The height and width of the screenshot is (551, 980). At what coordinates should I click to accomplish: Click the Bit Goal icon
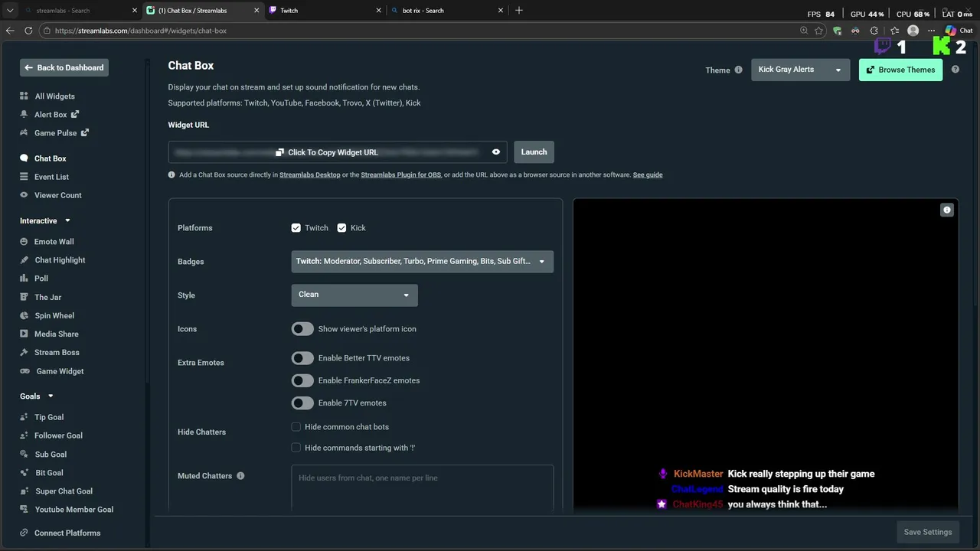pyautogui.click(x=24, y=473)
